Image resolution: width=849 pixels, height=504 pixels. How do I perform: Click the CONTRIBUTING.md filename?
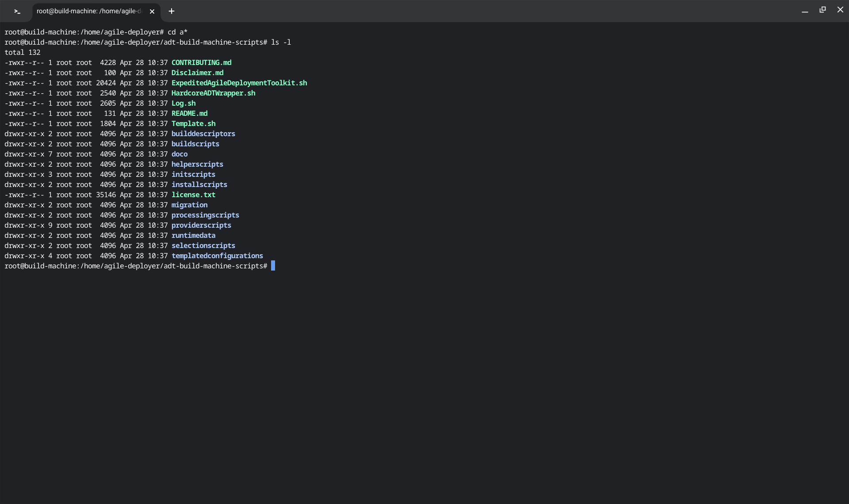point(201,63)
